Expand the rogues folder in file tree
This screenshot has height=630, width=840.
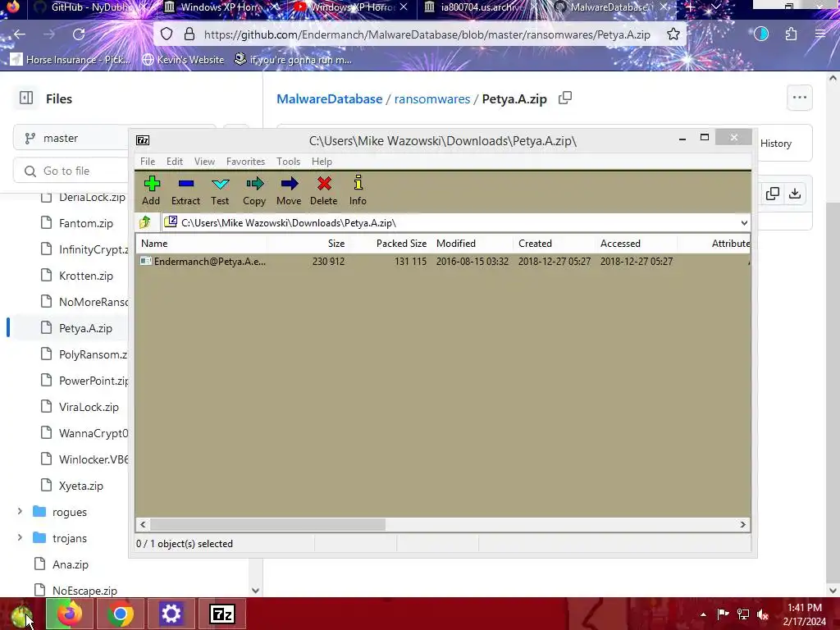click(x=20, y=512)
